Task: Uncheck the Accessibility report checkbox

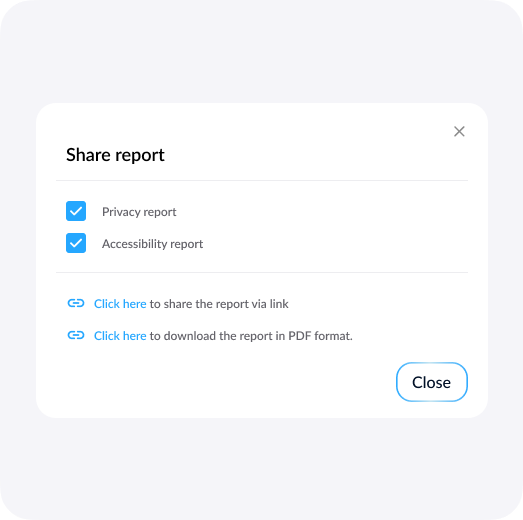Action: pyautogui.click(x=76, y=243)
